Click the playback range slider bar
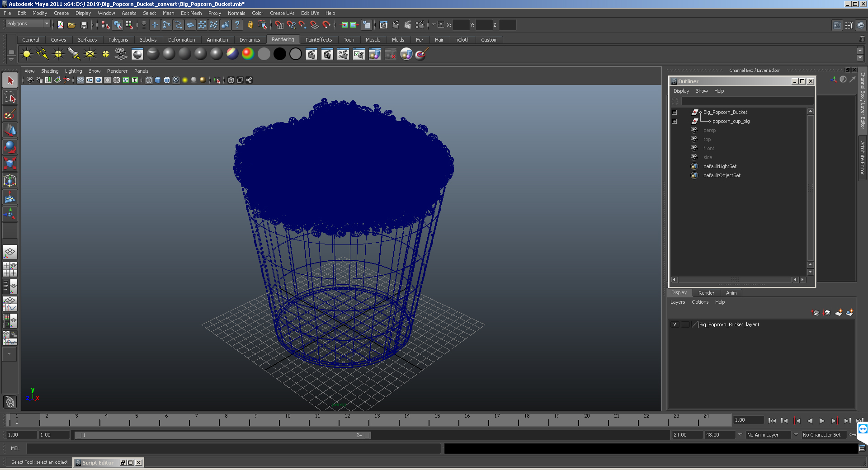 (x=222, y=435)
